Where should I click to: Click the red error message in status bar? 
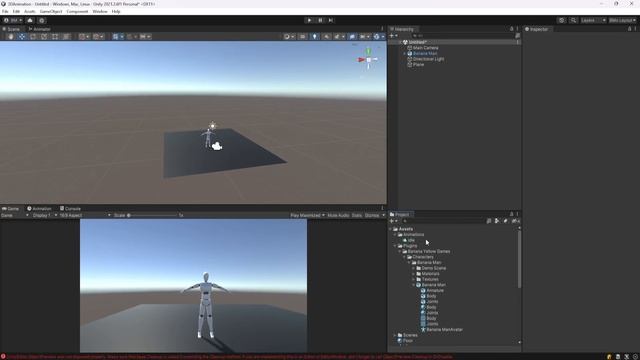pyautogui.click(x=229, y=357)
